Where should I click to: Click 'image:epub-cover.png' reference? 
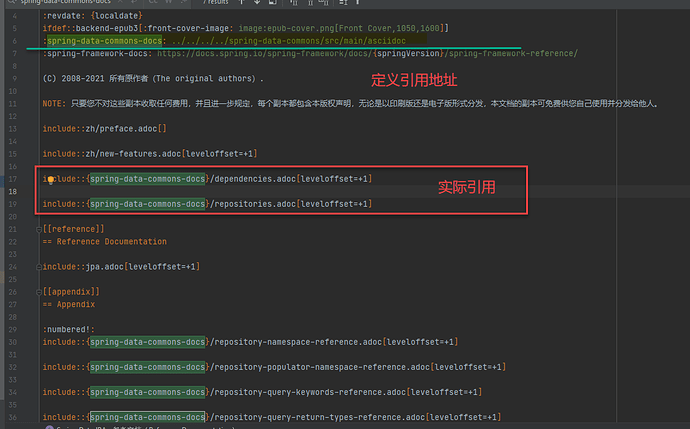point(286,28)
